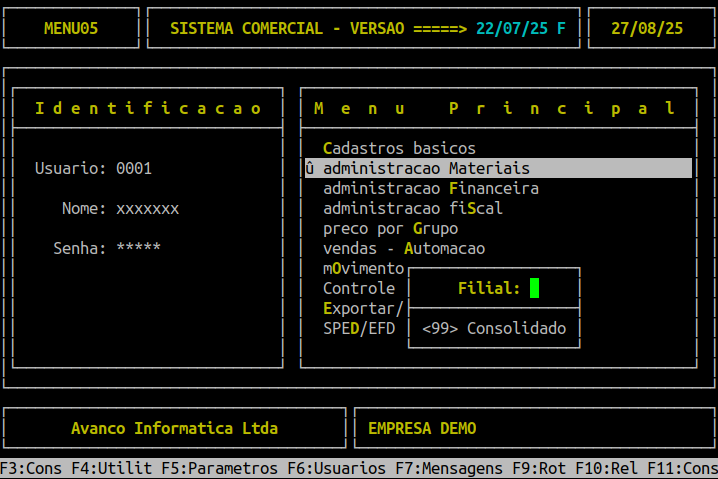
Task: Open the Controle menu item
Action: tap(359, 288)
